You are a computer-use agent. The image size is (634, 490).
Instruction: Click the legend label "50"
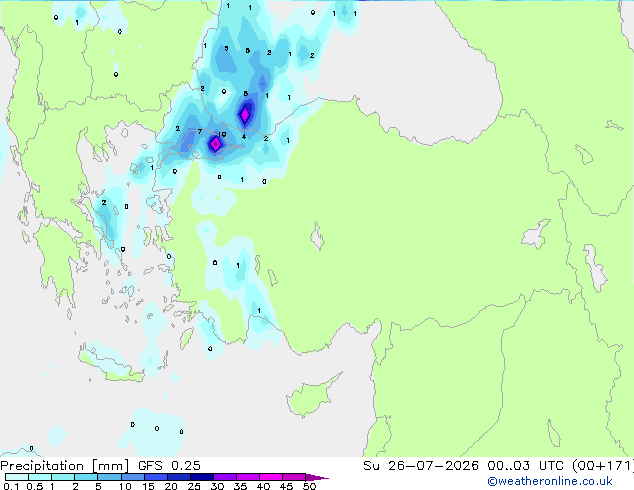309,486
